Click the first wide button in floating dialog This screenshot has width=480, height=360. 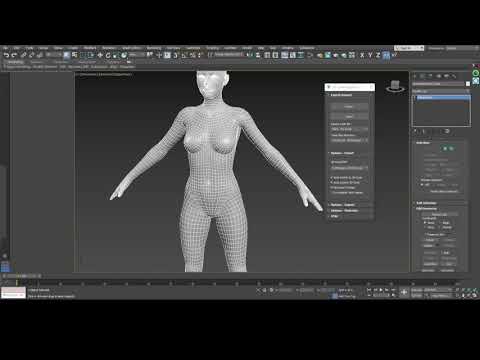click(349, 107)
